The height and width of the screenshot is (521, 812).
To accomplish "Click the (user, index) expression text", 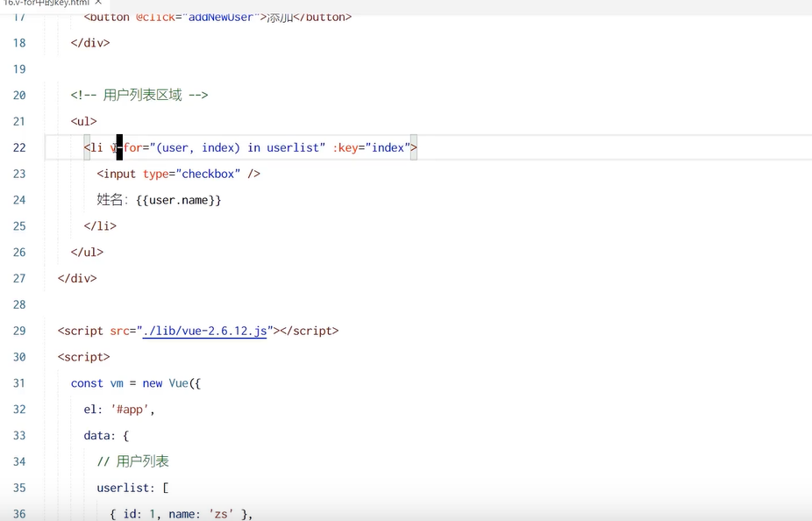I will [198, 147].
